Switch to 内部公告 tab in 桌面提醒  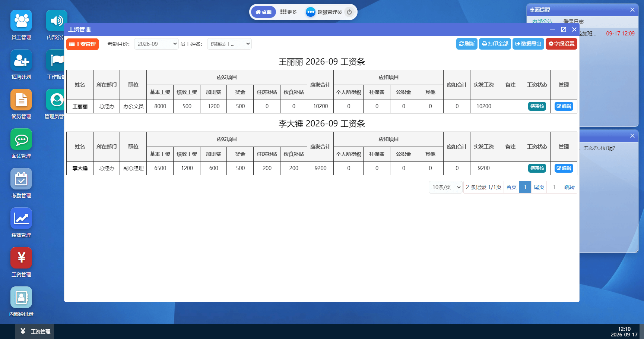(542, 21)
